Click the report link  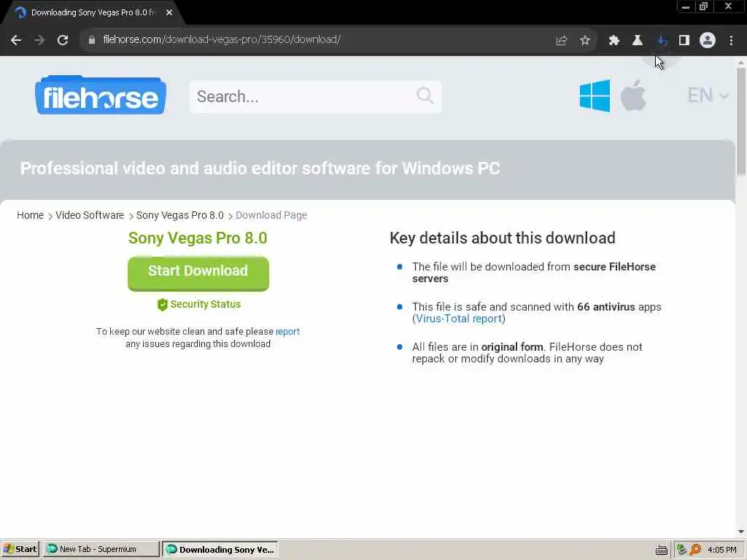287,332
